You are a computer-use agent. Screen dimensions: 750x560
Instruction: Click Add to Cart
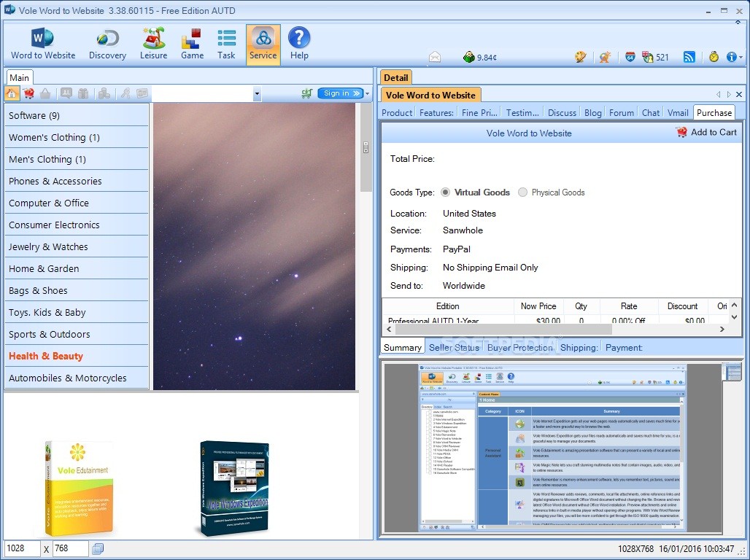point(706,133)
